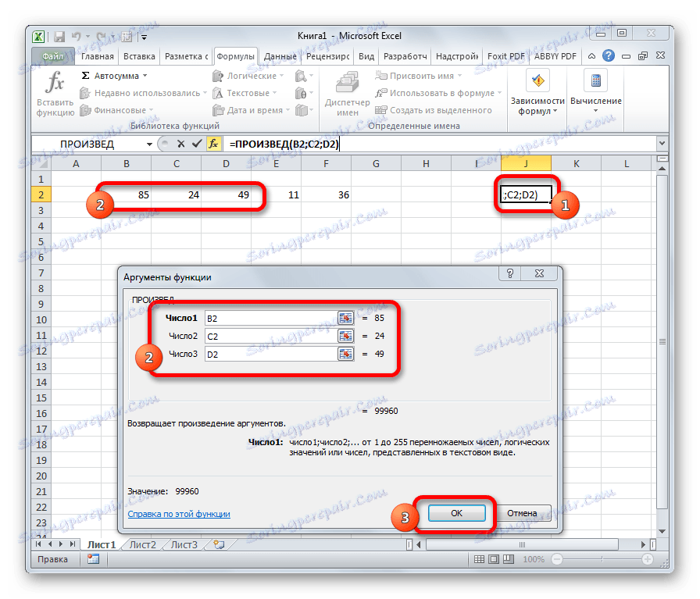The image size is (700, 599).
Task: Click Use in Formula (Использовать в формуле)
Action: (x=438, y=93)
